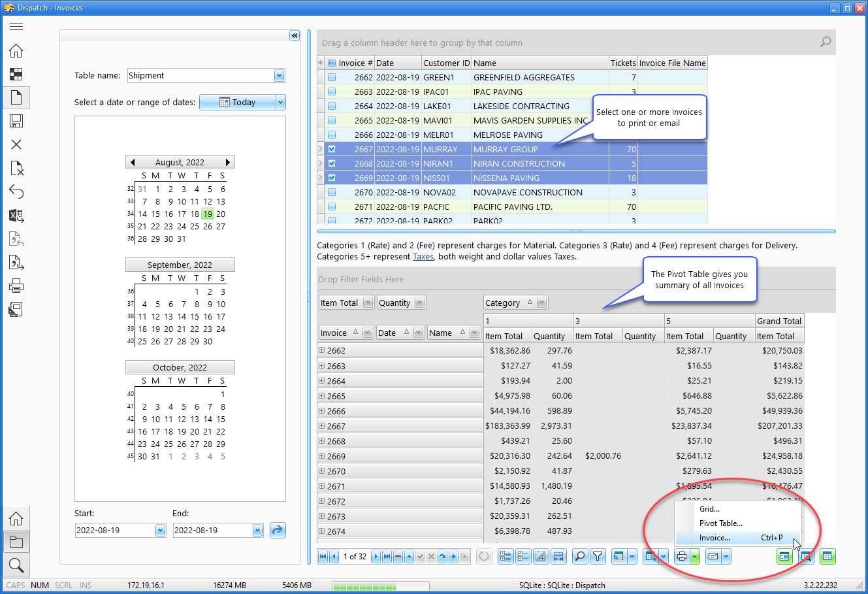Viewport: 868px width, 594px height.
Task: Select August 19 in the calendar
Action: point(208,214)
